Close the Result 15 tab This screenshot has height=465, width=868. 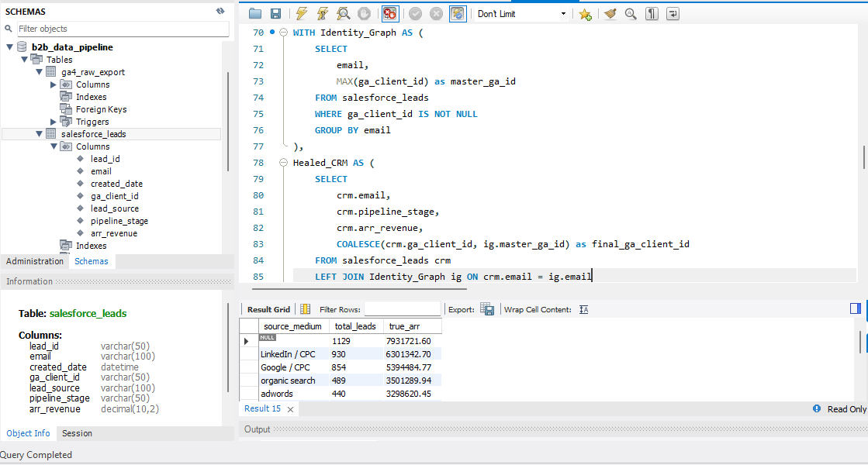pyautogui.click(x=290, y=409)
